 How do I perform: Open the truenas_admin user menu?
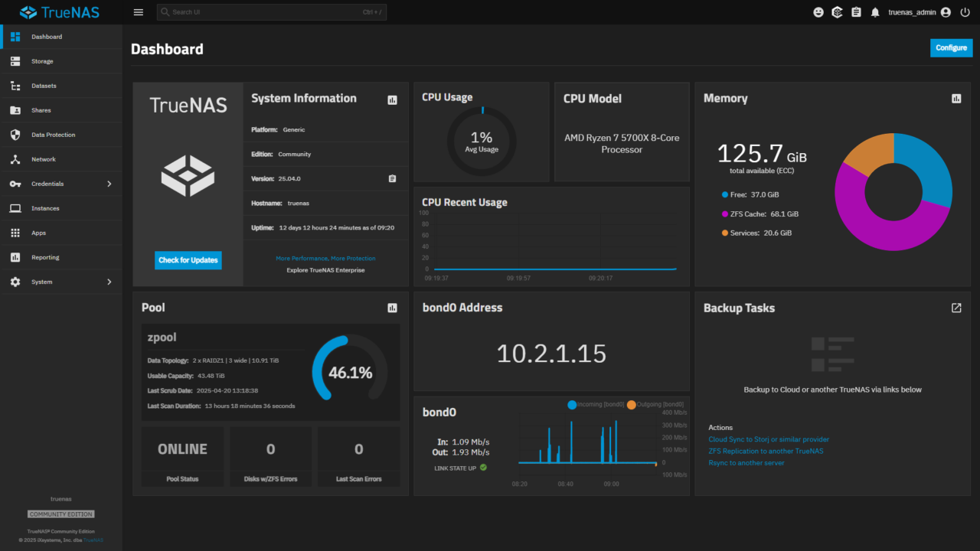pos(919,12)
